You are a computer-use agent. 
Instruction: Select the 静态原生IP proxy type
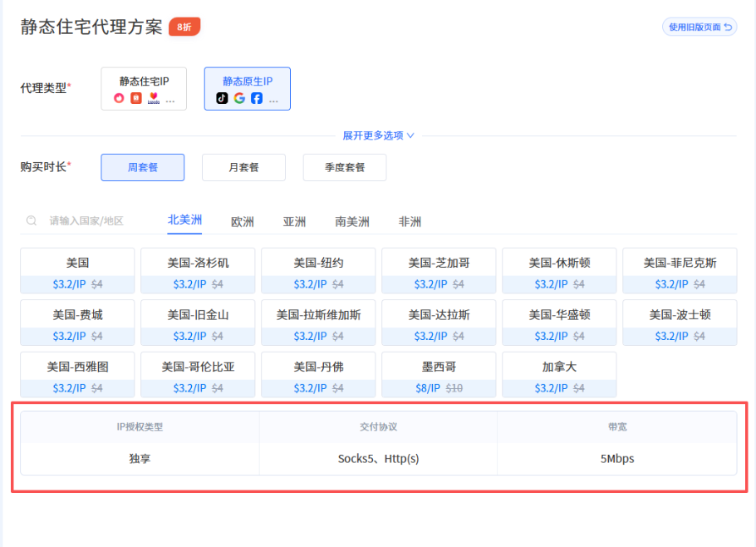point(248,89)
